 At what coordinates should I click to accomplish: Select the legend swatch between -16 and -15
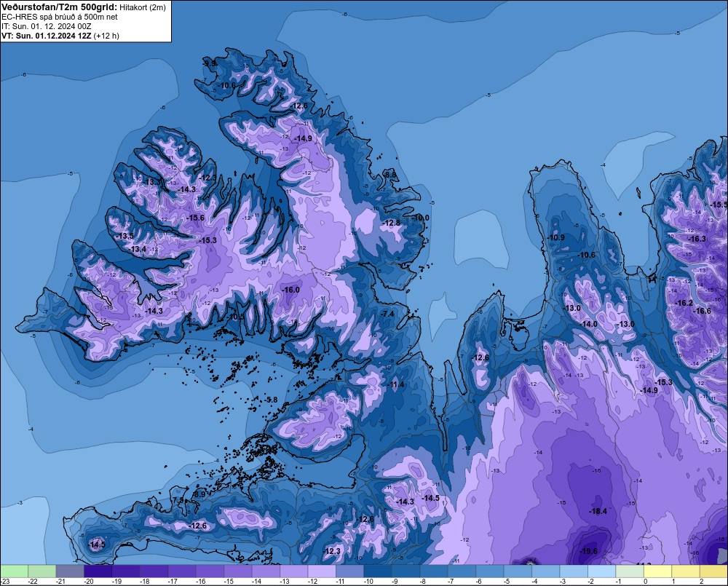210,571
